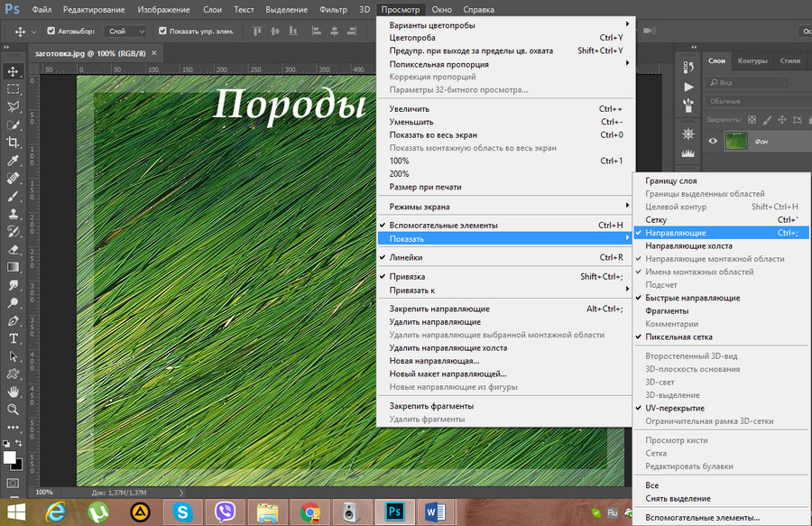Viewport: 812px width, 526px height.
Task: Open Viber from the taskbar
Action: click(x=226, y=512)
